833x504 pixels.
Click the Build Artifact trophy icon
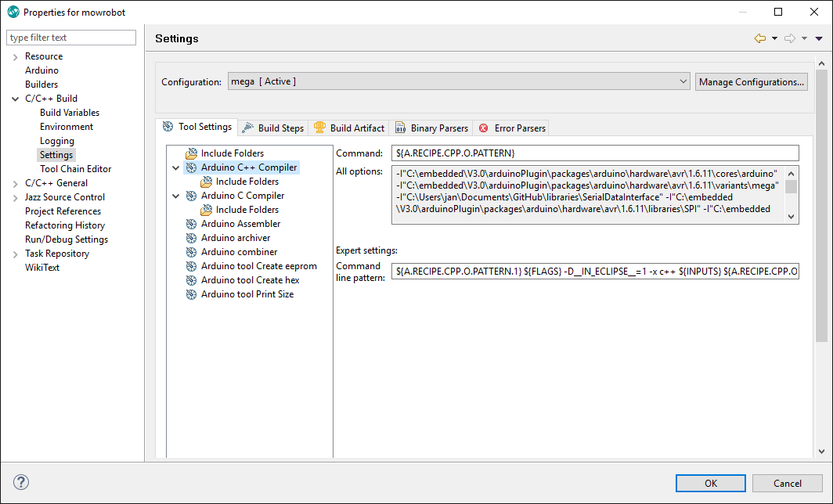319,128
